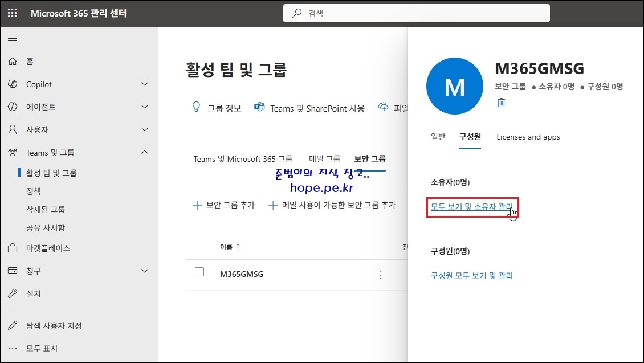
Task: Click plus icon for 보안 그룹 추가
Action: pos(197,205)
